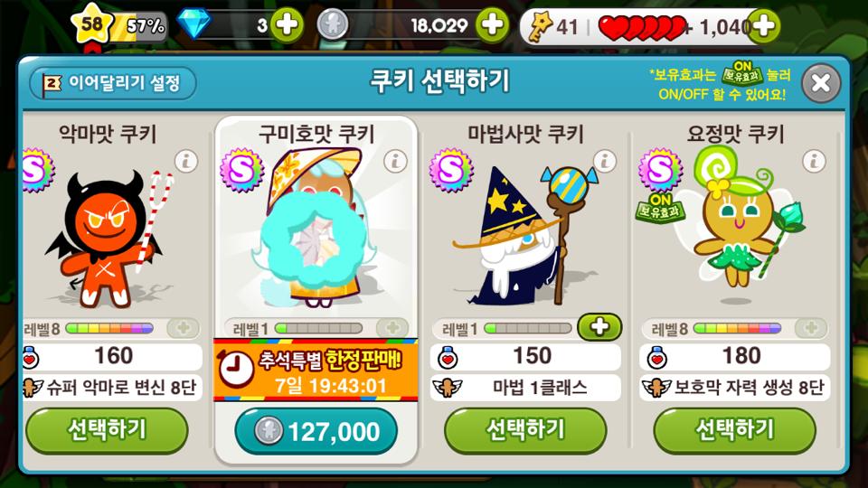The height and width of the screenshot is (488, 868).
Task: Toggle 보유효과 ON badge on 요정맛 쿠키
Action: click(660, 208)
